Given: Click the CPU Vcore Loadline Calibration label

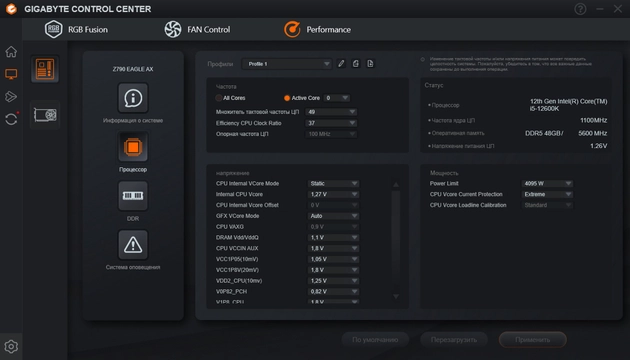Looking at the screenshot, I should pos(468,205).
